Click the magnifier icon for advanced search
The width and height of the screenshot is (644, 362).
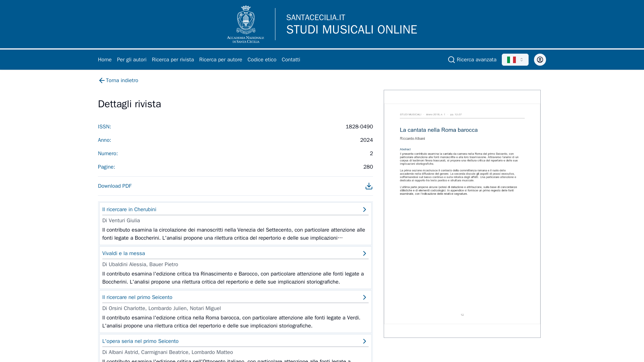(451, 60)
